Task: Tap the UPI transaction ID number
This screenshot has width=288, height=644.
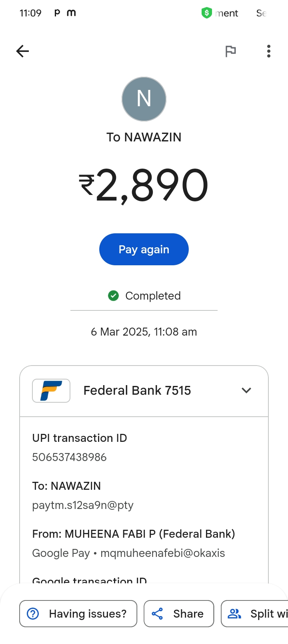Action: coord(70,457)
